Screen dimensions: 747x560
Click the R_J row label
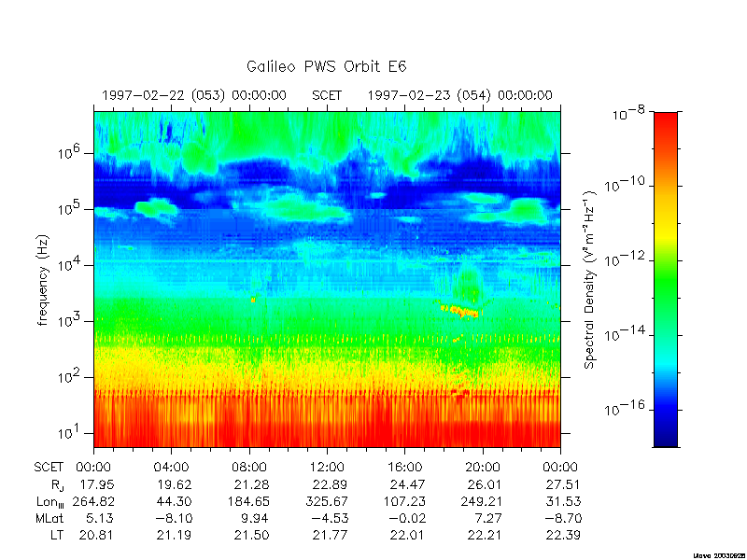[x=57, y=485]
